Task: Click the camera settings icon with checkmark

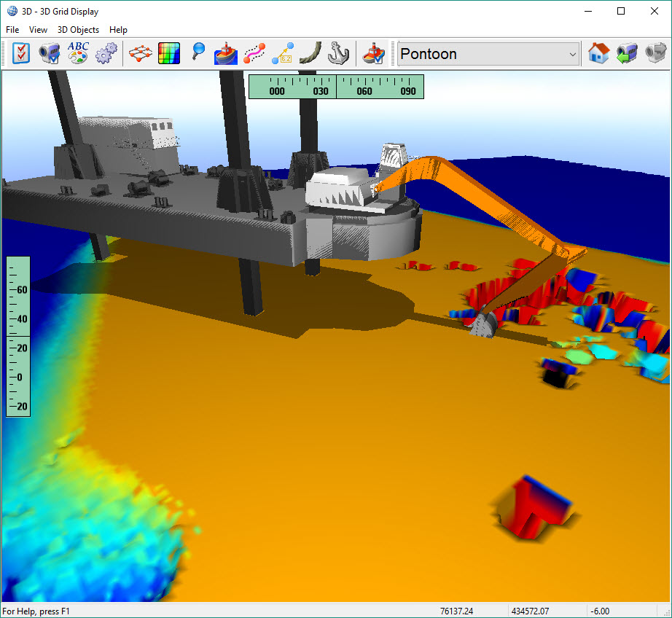Action: click(x=50, y=54)
